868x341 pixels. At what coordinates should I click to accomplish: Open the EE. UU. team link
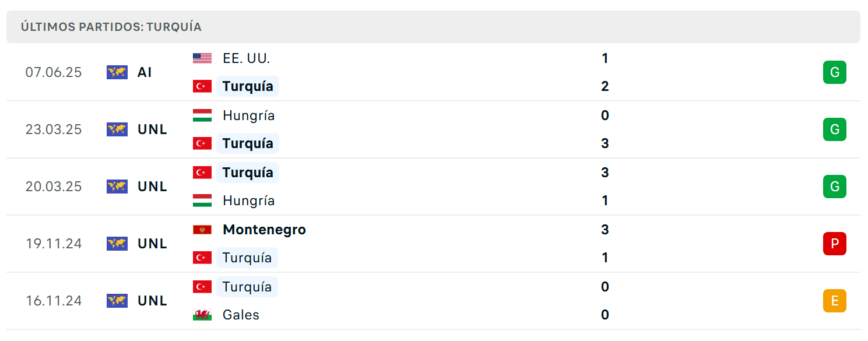click(x=246, y=58)
